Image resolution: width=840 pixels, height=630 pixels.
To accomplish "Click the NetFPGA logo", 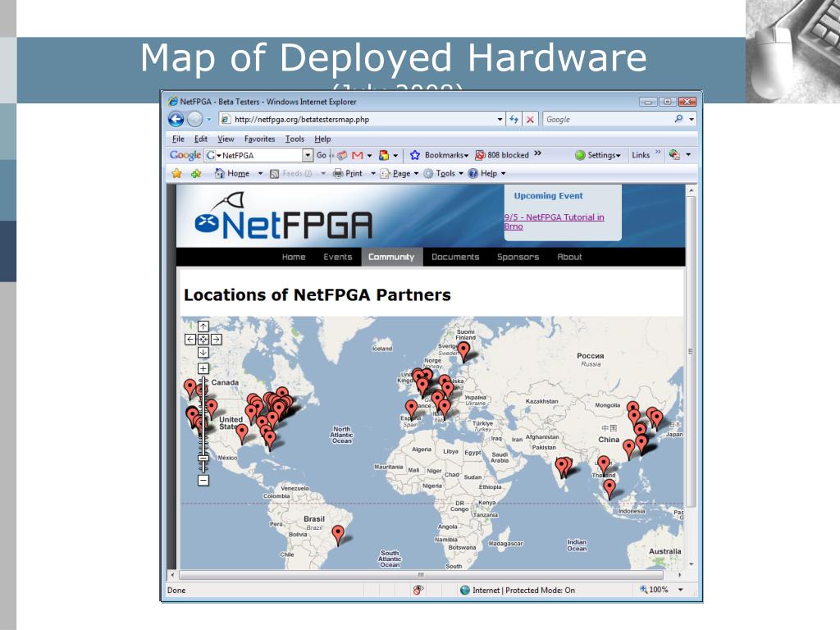I will pyautogui.click(x=283, y=217).
